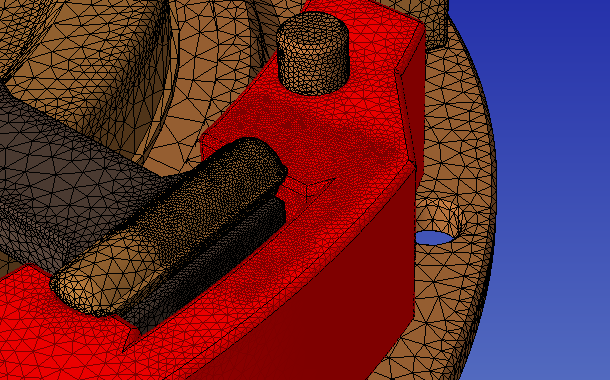Click the dark tip where rod meets red block

(x=282, y=171)
